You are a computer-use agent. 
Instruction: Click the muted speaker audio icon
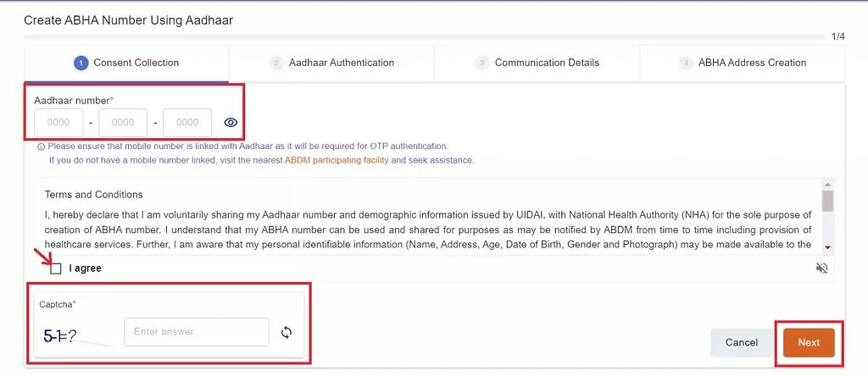coord(822,268)
